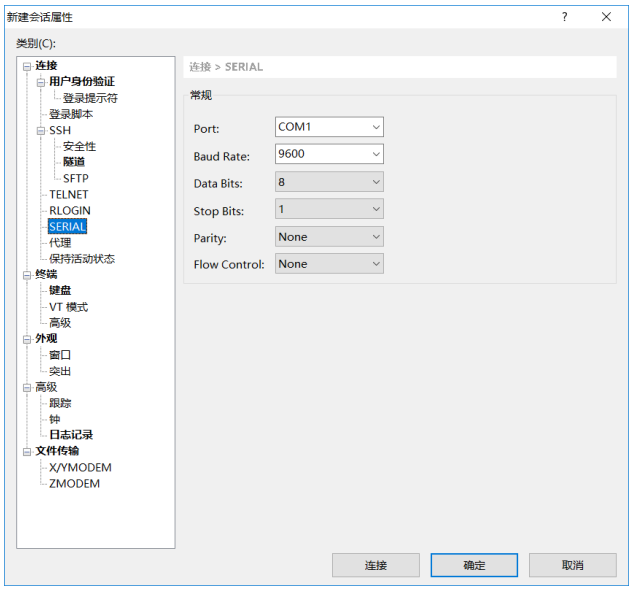Viewport: 634px width, 591px height.
Task: Collapse the 终端 tree node
Action: pos(27,275)
